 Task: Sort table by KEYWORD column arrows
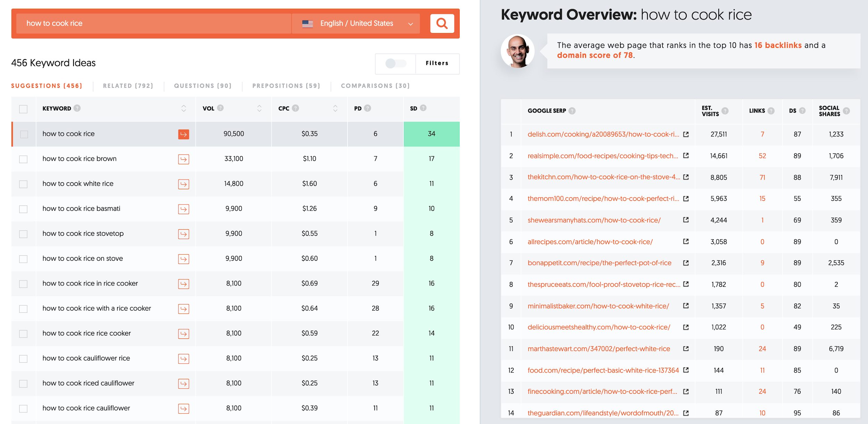coord(184,108)
